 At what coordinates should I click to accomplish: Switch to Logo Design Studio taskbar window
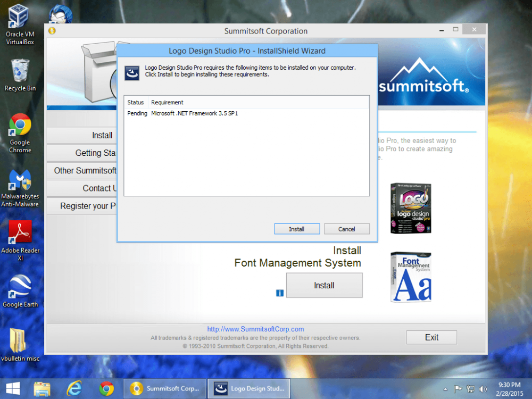(x=249, y=388)
